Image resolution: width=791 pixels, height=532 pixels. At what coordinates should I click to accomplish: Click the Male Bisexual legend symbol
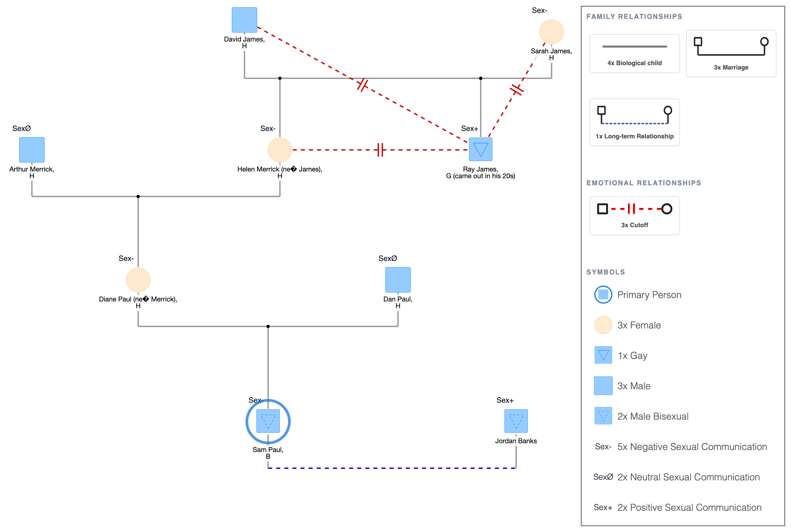click(603, 416)
